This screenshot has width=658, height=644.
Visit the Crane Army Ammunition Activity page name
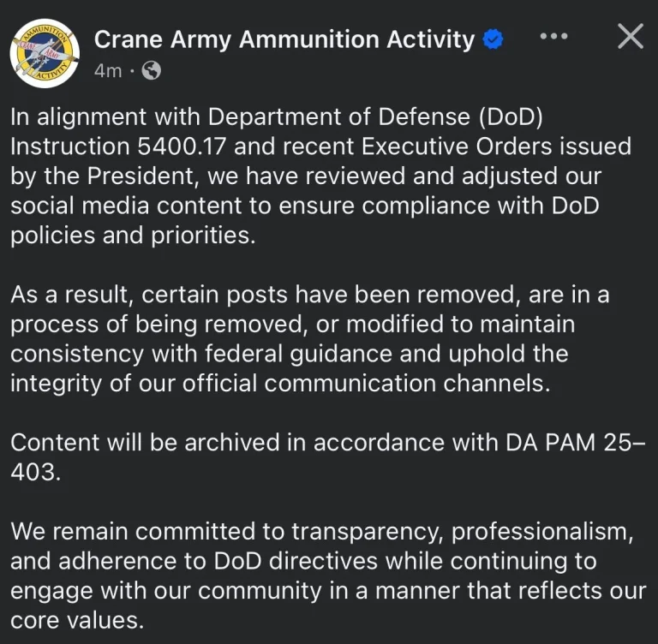click(x=284, y=39)
